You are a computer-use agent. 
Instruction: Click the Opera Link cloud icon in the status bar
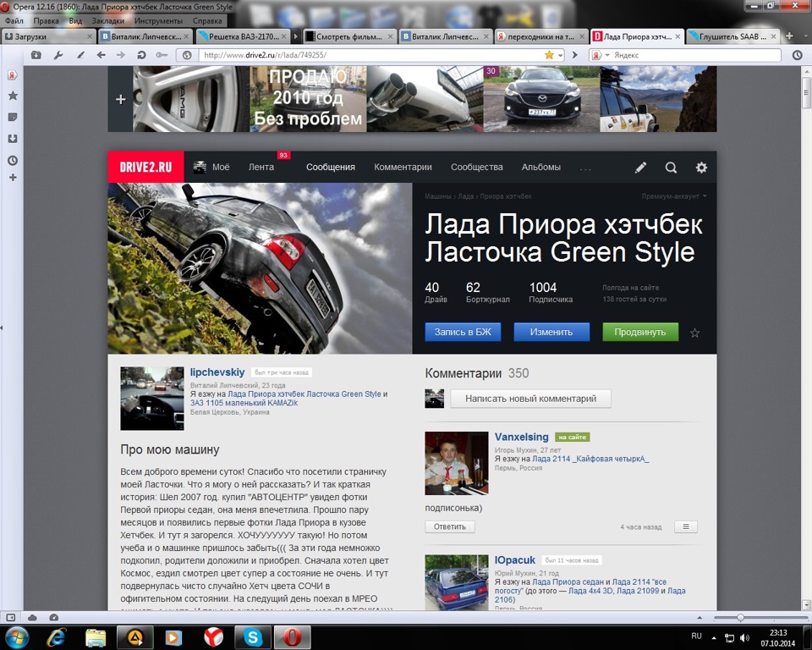coord(32,617)
